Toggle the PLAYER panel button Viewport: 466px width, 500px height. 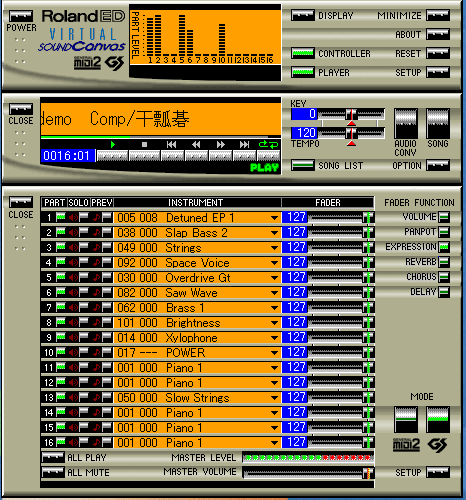(x=302, y=72)
